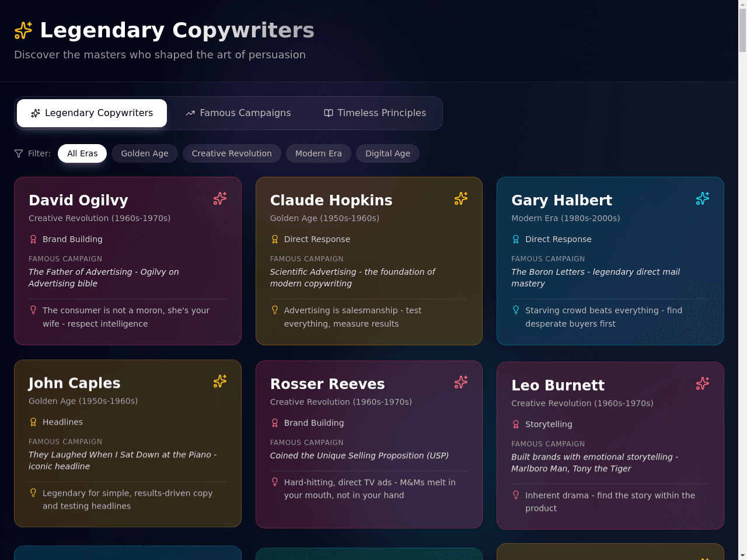747x560 pixels.
Task: Click the award ribbon icon on Gary Halbert card
Action: (x=516, y=239)
